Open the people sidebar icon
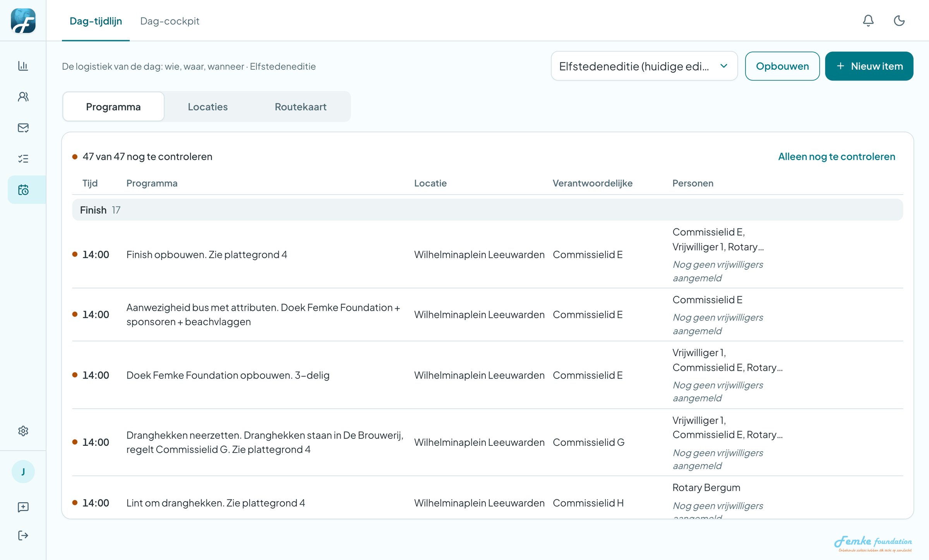The width and height of the screenshot is (929, 560). point(23,97)
